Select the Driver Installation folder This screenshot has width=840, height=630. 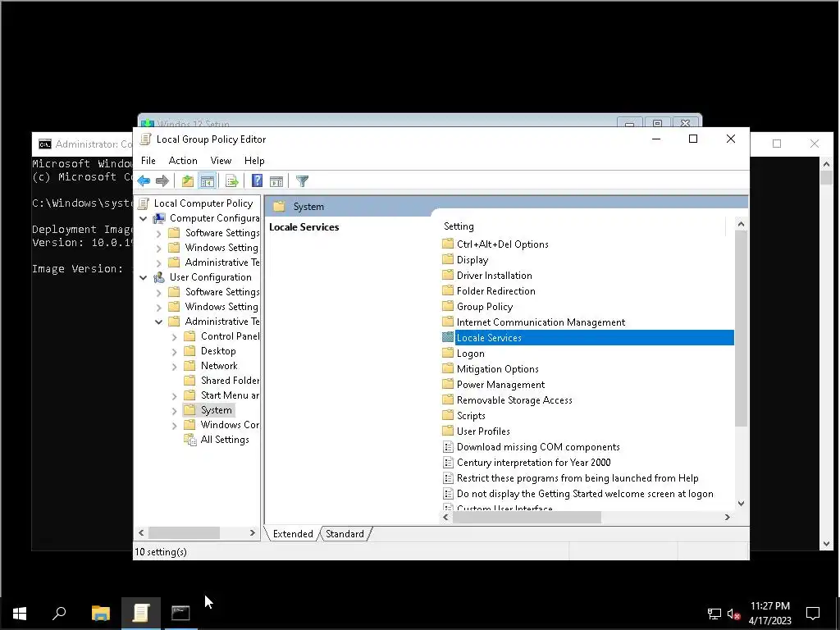point(494,276)
